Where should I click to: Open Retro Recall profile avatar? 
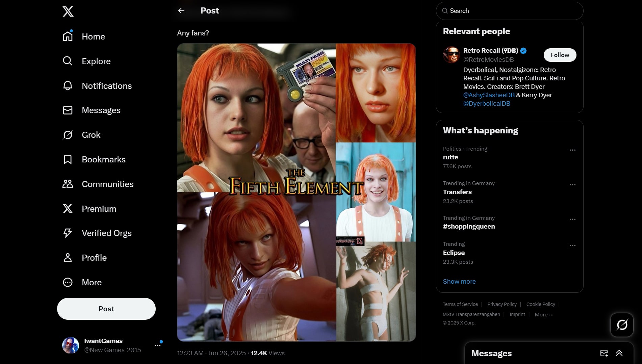pyautogui.click(x=452, y=55)
